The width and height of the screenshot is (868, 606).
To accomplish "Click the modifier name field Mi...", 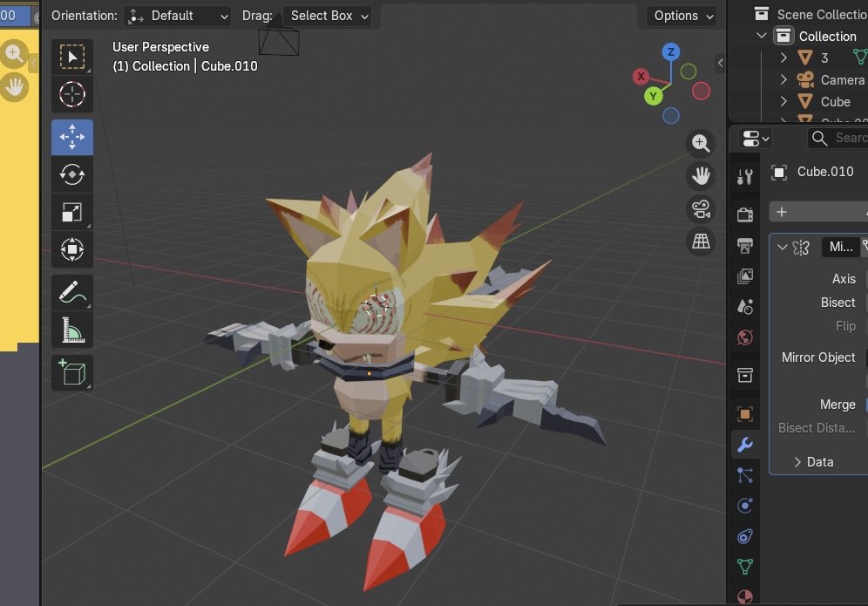I will pyautogui.click(x=841, y=247).
